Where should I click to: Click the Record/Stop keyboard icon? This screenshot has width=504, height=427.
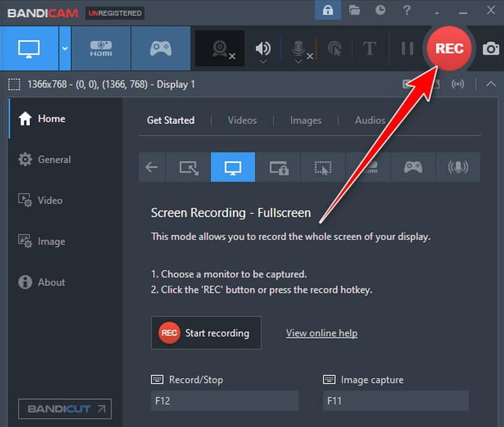pyautogui.click(x=157, y=379)
